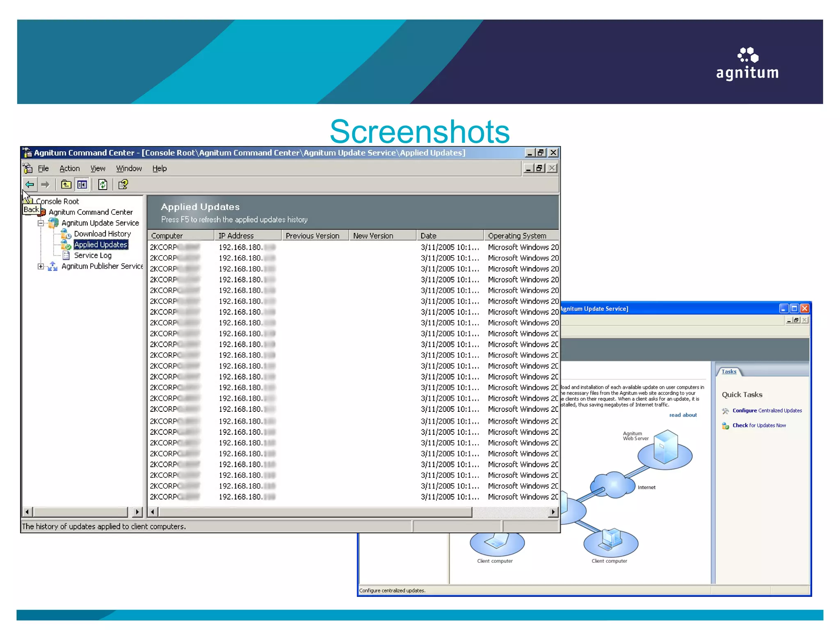Minimize the inner MDI child window
This screenshot has height=630, width=840.
pos(529,168)
